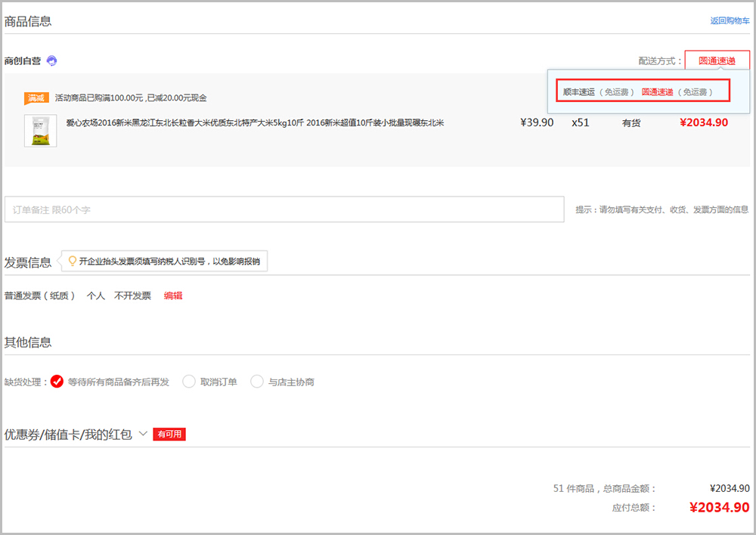Click the 普通发票（纸质） invoice type text
This screenshot has width=756, height=535.
pos(39,295)
